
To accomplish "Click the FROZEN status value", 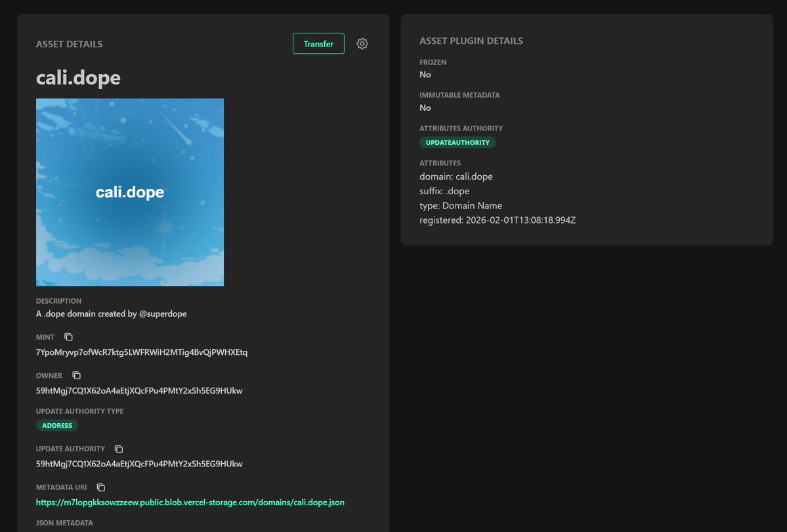I will 425,74.
